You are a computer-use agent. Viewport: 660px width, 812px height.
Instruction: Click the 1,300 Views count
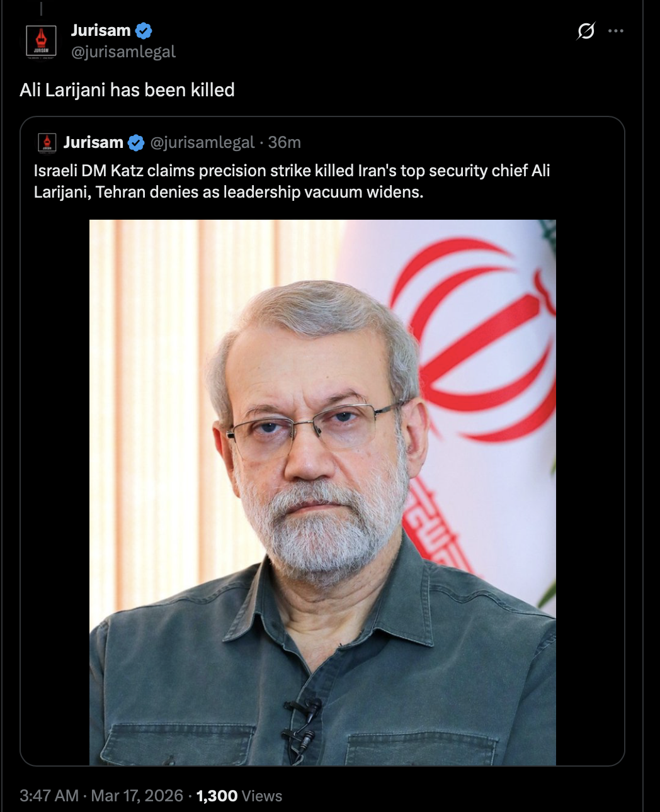[x=239, y=796]
